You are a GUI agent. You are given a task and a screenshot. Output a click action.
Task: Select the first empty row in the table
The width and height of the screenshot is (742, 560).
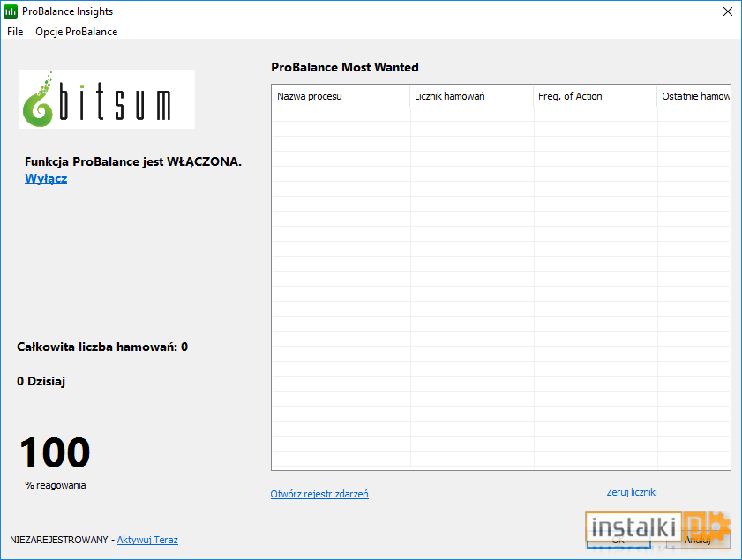tap(500, 114)
